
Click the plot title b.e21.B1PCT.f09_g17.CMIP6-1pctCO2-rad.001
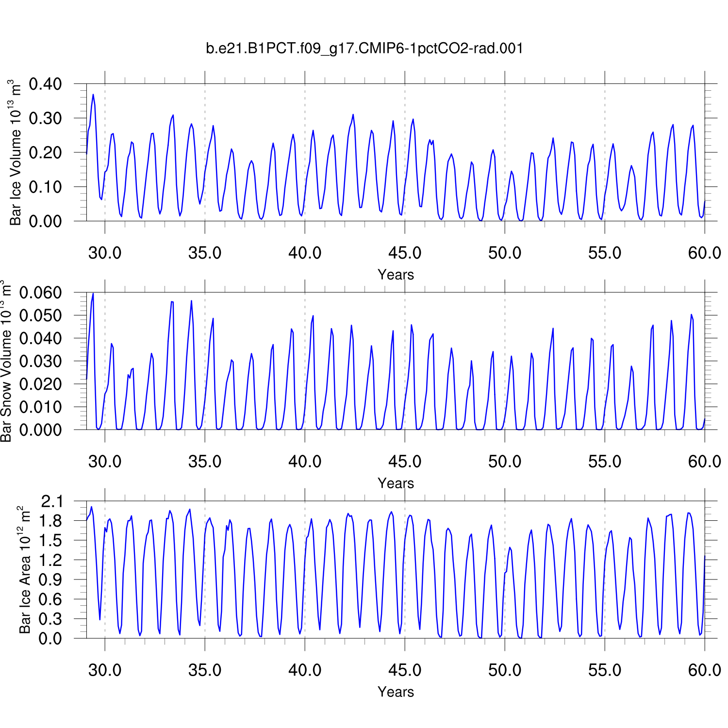point(364,49)
